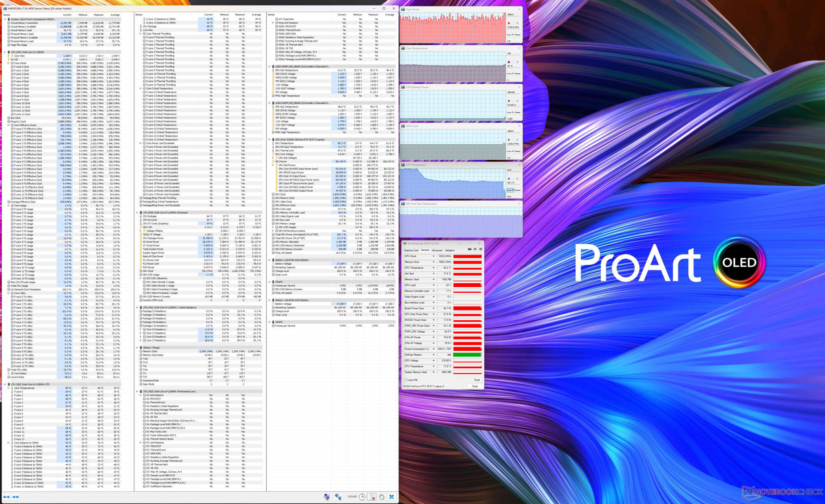825x504 pixels.
Task: Open the PerfCap Reason dropdown in GPU-Z
Action: tap(433, 355)
